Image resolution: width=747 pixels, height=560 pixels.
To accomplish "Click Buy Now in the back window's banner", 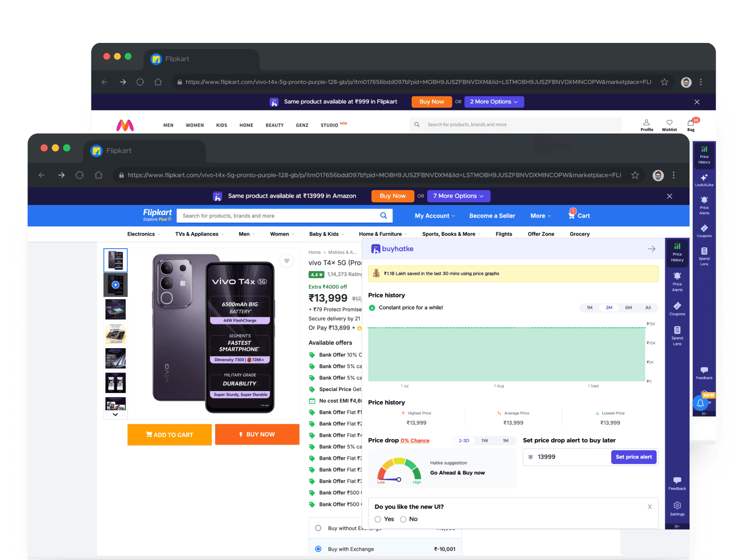I will 432,102.
